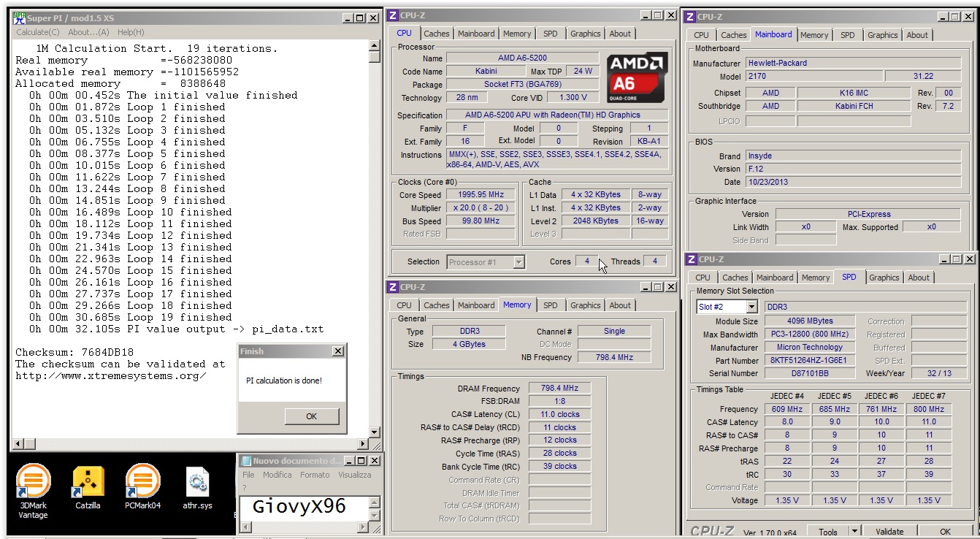Viewport: 980px width, 539px height.
Task: Open the PCMark04 desktop shortcut
Action: 142,487
